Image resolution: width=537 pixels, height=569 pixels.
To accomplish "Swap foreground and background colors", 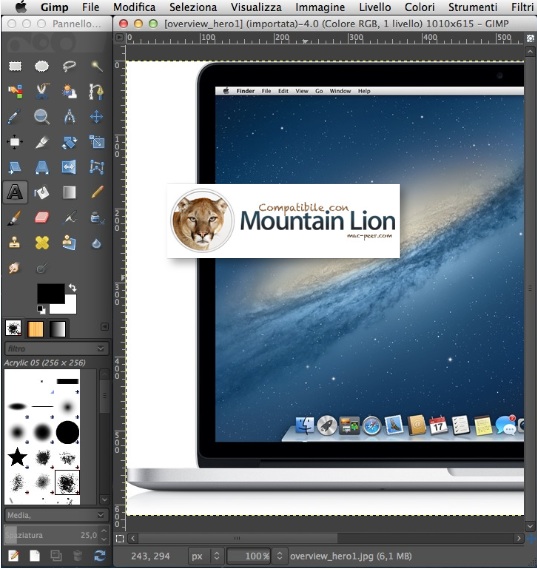I will 73,288.
